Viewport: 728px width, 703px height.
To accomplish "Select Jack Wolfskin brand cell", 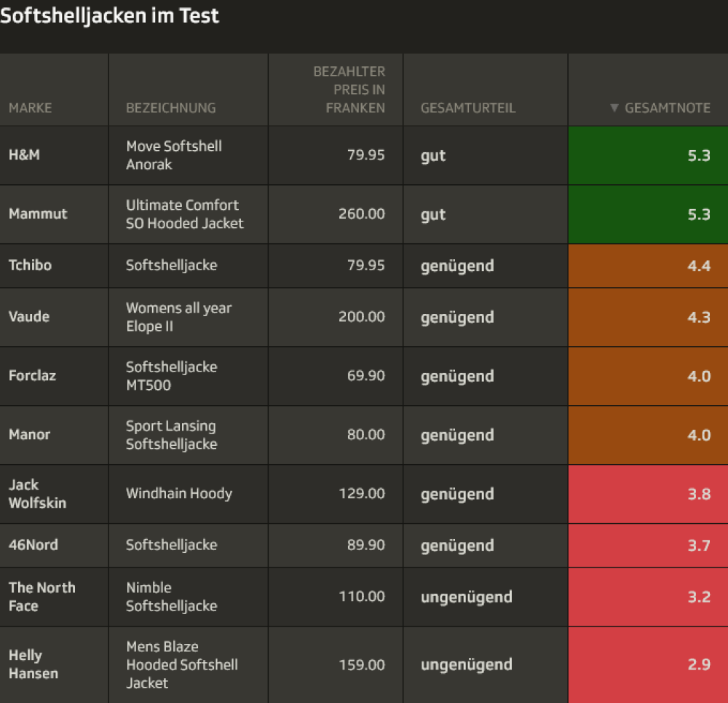I will pos(37,494).
